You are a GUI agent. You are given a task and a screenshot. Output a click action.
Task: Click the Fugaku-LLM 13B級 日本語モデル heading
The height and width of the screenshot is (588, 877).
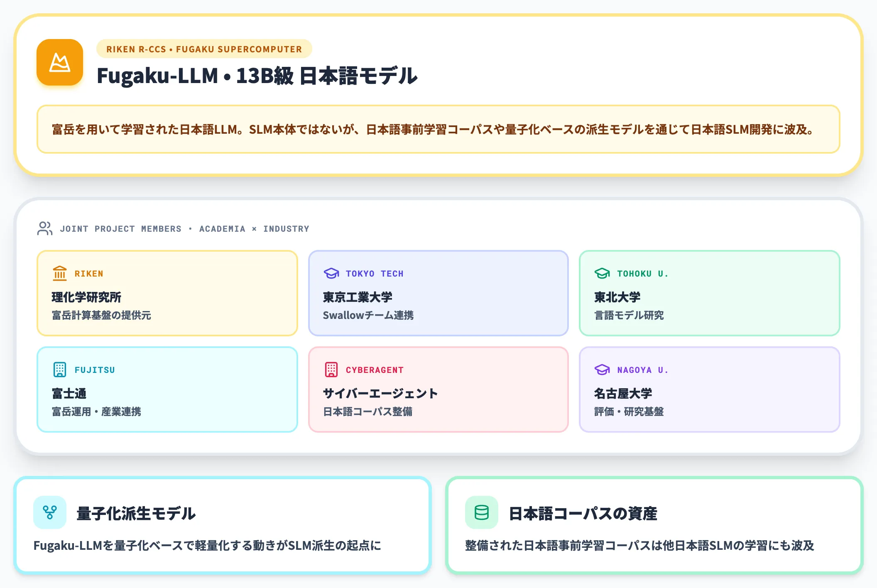pyautogui.click(x=257, y=76)
